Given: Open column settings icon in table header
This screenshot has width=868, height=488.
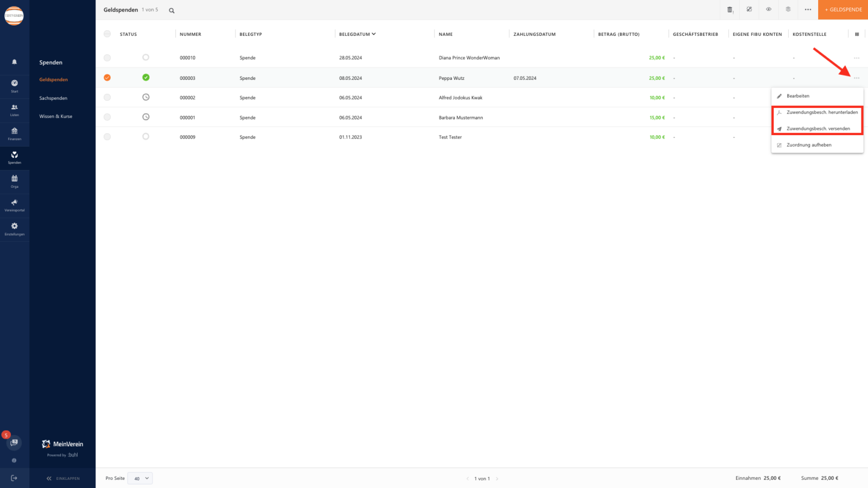Looking at the screenshot, I should [x=857, y=34].
